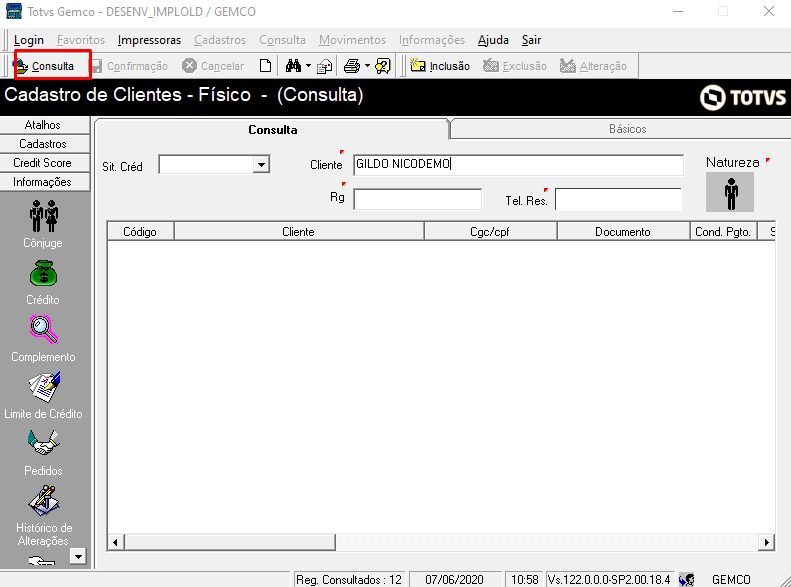Click the Cliente input field
The height and width of the screenshot is (587, 791).
[x=518, y=165]
